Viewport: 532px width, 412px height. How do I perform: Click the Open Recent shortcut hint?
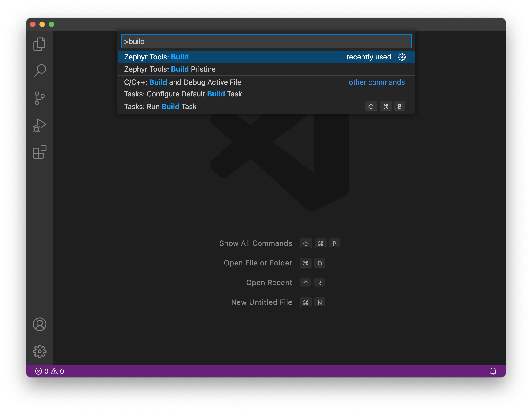coord(269,283)
